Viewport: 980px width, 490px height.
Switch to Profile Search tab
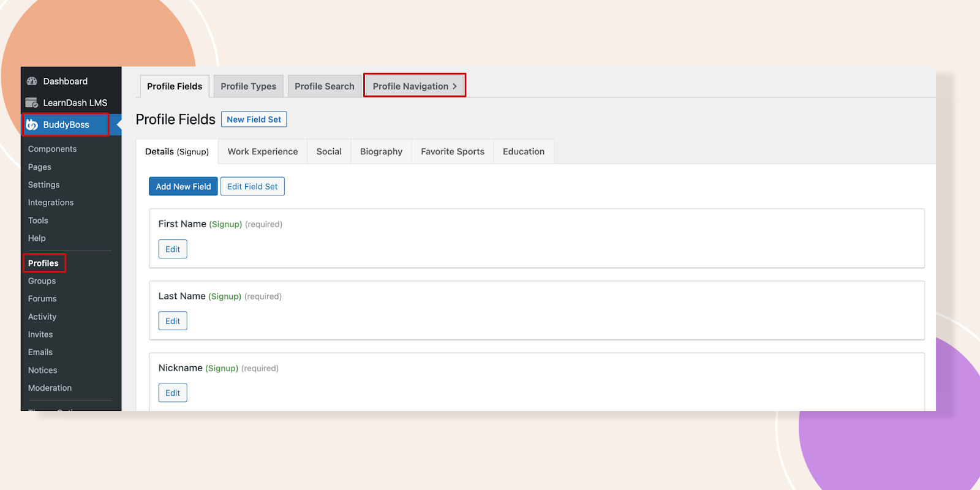325,86
